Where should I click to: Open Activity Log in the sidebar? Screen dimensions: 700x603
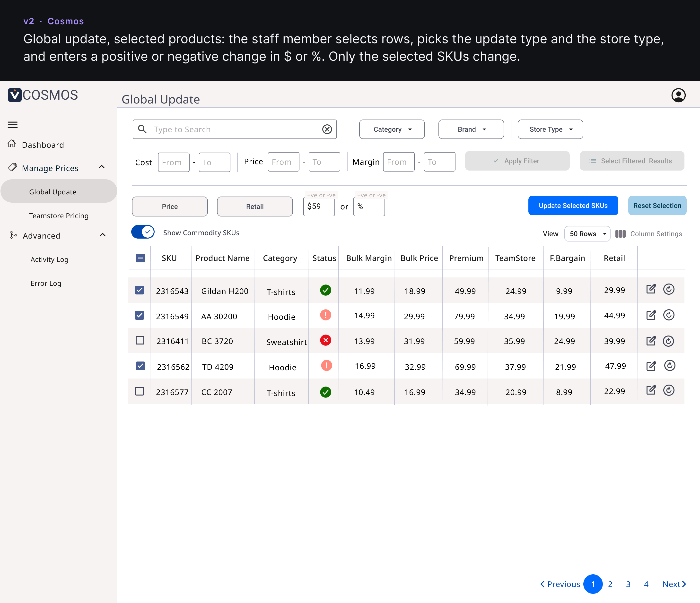coord(49,260)
